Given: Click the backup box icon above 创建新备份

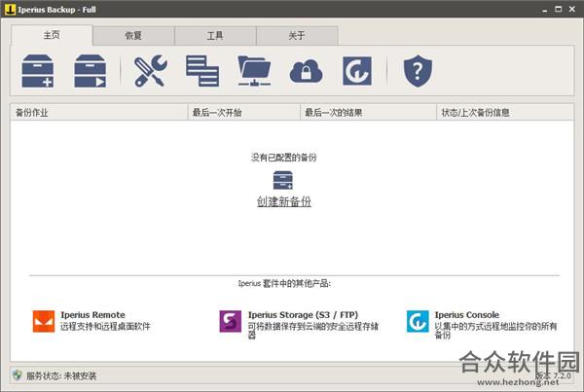Looking at the screenshot, I should [x=283, y=180].
